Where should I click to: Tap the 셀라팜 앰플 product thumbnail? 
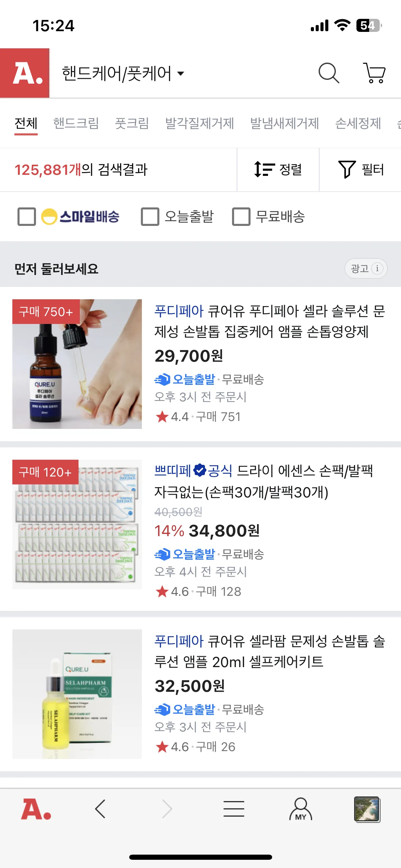(77, 694)
